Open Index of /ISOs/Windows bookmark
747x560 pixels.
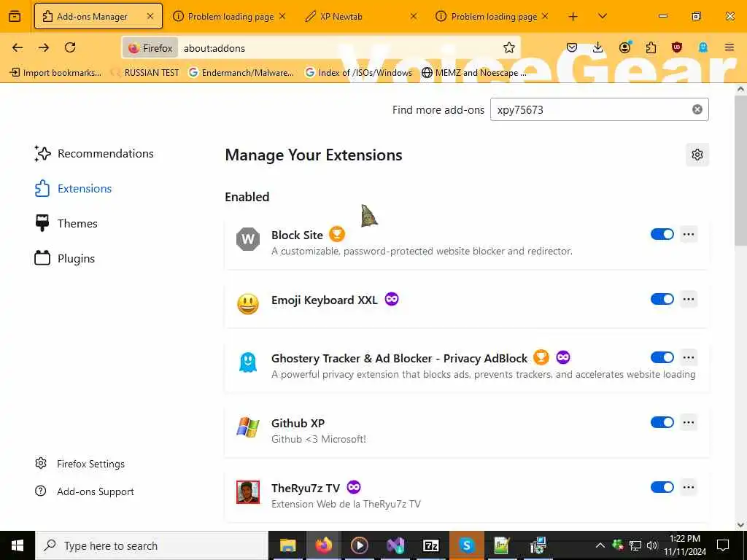(359, 73)
